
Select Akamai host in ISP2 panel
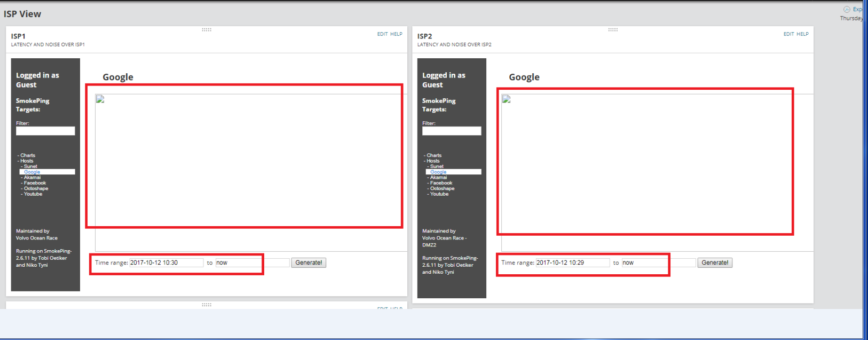(x=438, y=177)
